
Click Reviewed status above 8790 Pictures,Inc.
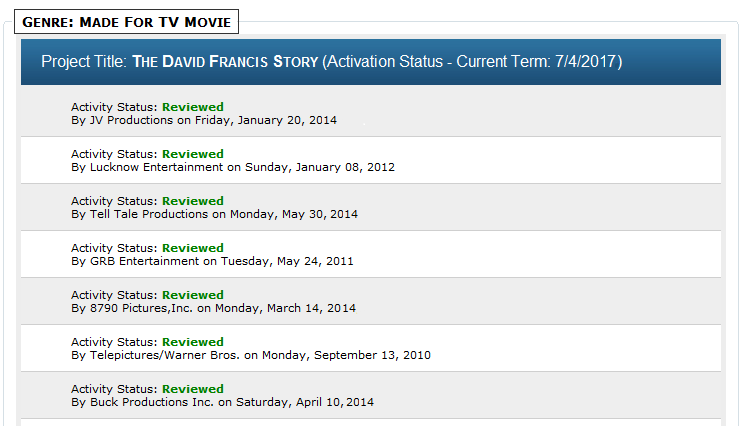[193, 295]
